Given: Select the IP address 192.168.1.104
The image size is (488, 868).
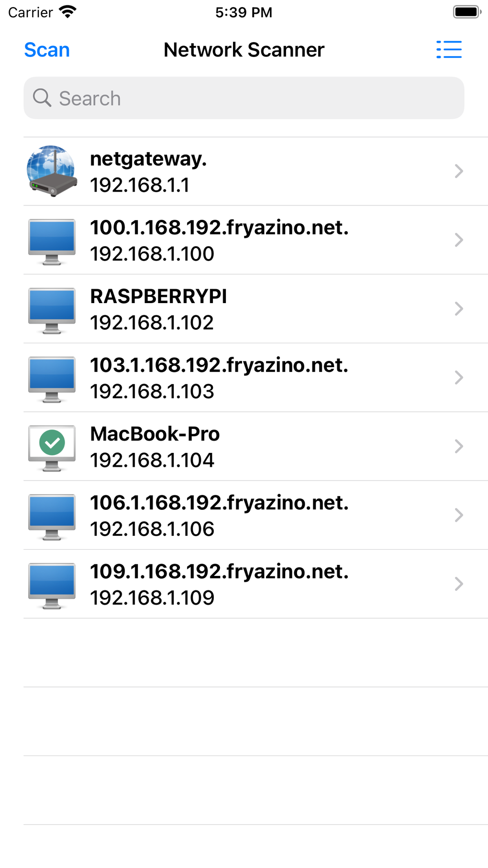Looking at the screenshot, I should [x=152, y=461].
